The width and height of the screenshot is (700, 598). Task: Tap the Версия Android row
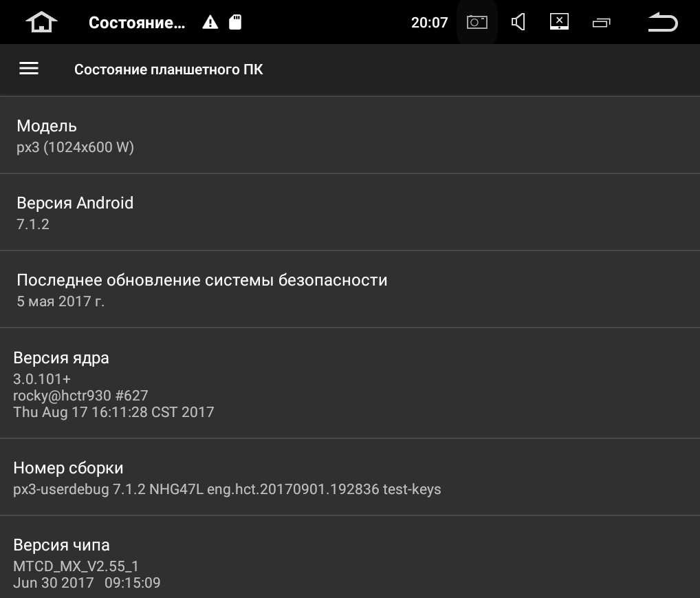(350, 213)
